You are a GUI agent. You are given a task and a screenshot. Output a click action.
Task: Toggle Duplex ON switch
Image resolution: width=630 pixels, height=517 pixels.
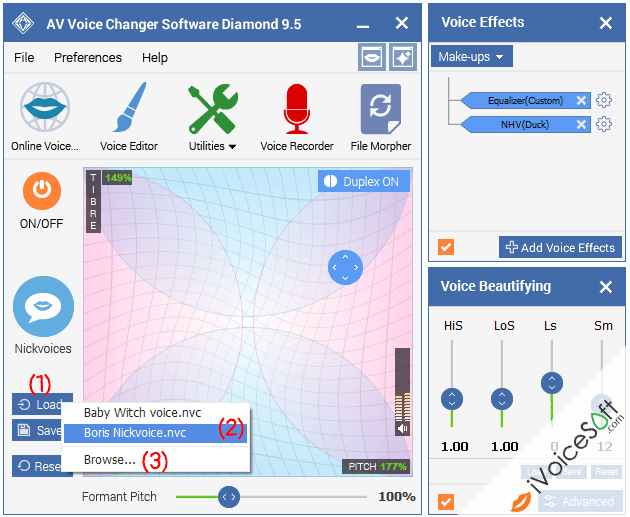click(364, 181)
